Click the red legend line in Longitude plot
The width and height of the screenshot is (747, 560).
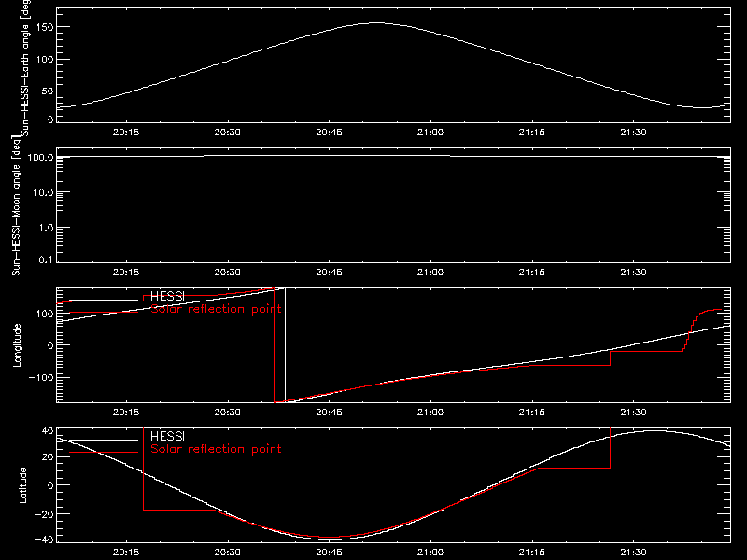104,313
